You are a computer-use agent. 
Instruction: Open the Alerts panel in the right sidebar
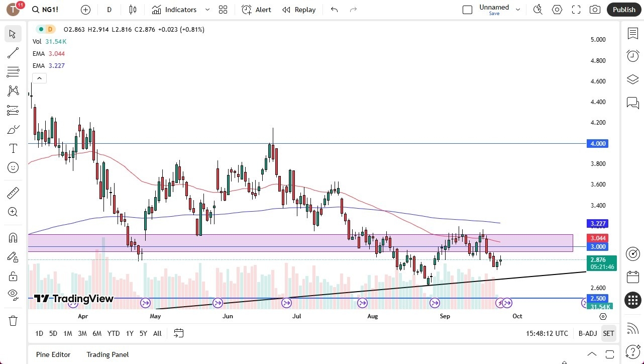coord(632,56)
